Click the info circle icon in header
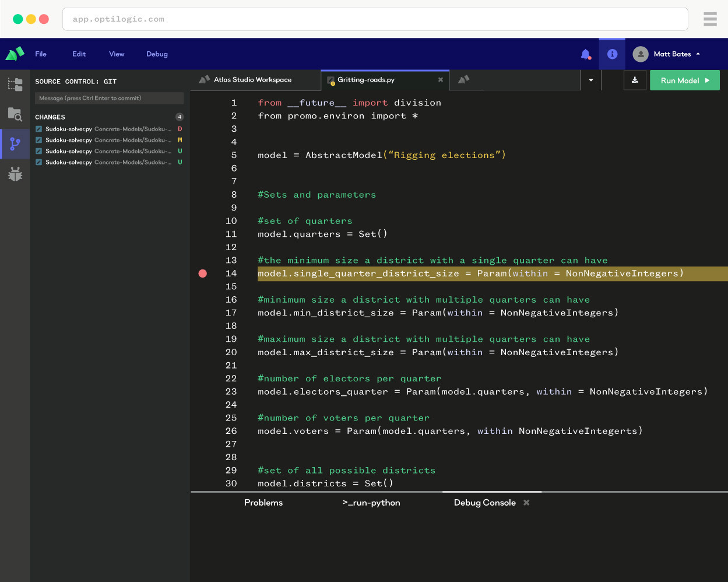728x582 pixels. point(612,54)
